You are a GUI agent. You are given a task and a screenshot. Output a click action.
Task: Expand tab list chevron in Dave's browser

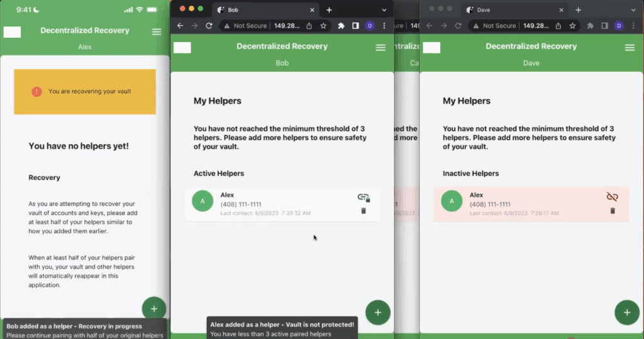click(633, 10)
